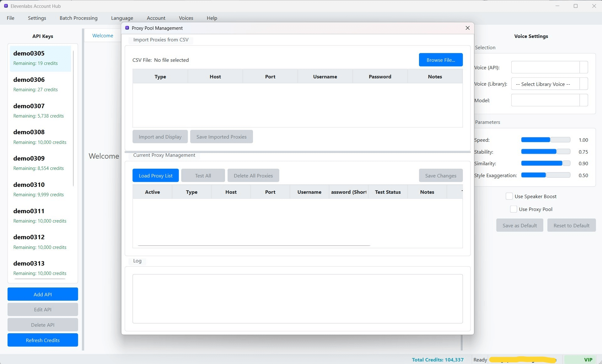Click the Username header in current proxy table
602x364 pixels.
309,192
